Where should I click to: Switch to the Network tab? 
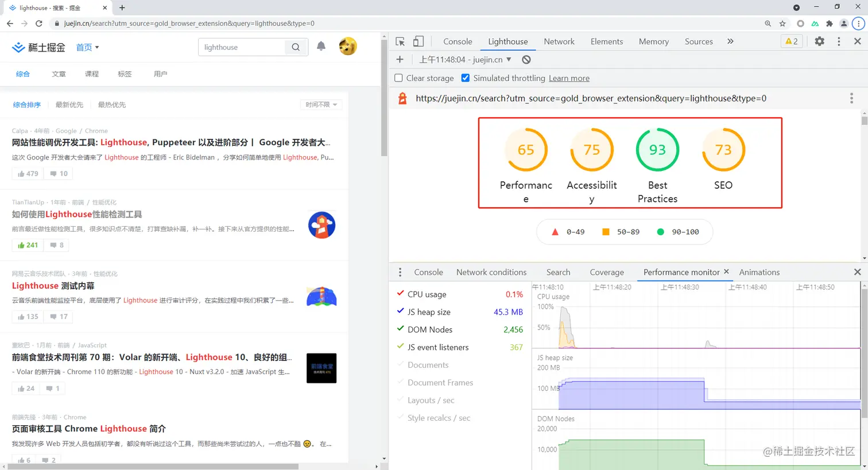point(559,41)
